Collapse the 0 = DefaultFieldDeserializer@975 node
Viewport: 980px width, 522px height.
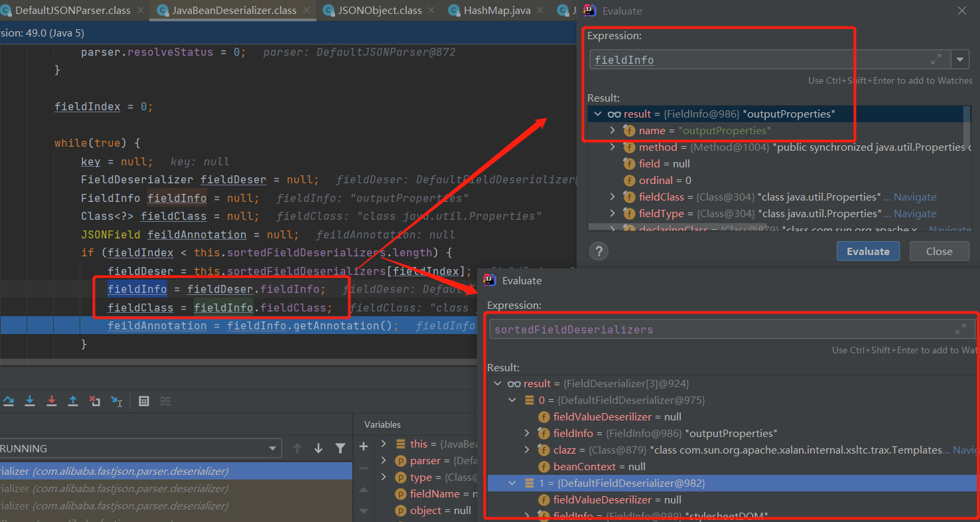[512, 400]
